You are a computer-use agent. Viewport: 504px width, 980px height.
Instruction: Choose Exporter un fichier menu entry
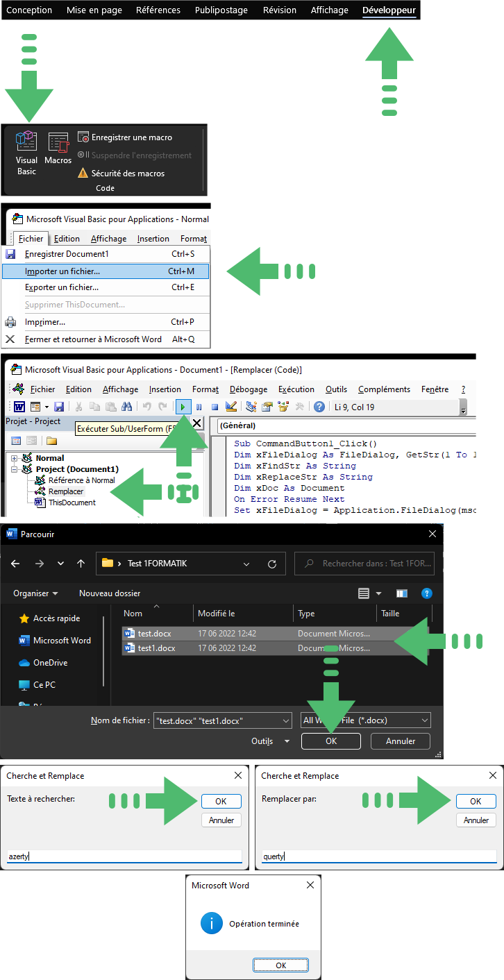[x=106, y=287]
